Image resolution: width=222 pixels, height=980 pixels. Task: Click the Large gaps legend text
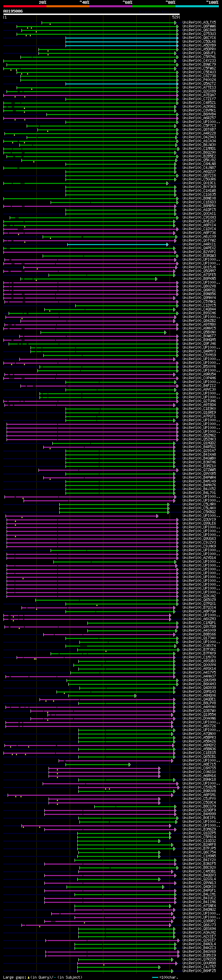[x=43, y=977]
